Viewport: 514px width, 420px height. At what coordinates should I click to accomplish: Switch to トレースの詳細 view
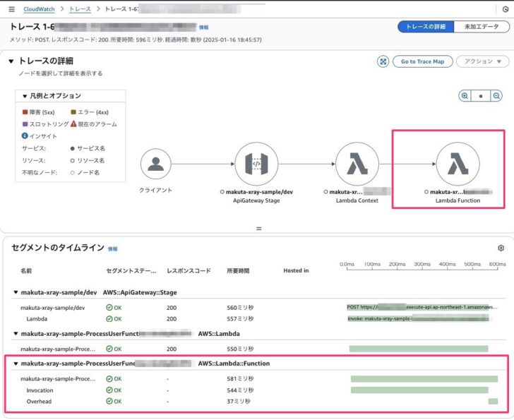coord(424,27)
